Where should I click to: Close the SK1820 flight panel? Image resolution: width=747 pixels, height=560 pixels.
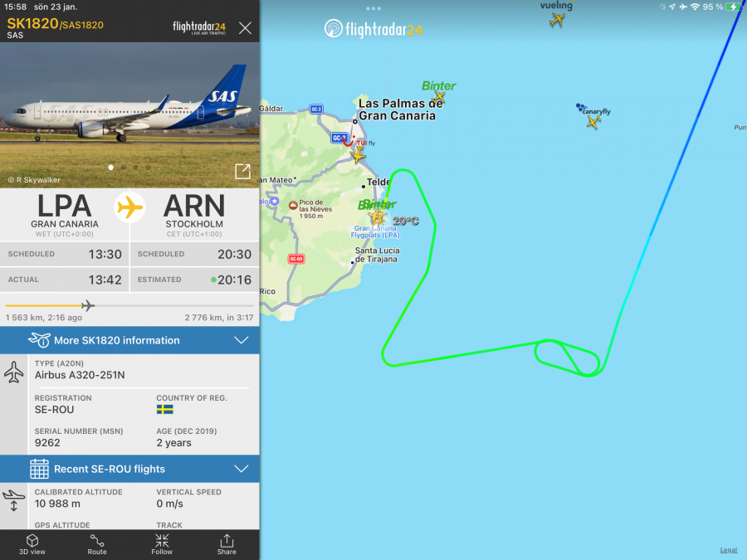245,28
